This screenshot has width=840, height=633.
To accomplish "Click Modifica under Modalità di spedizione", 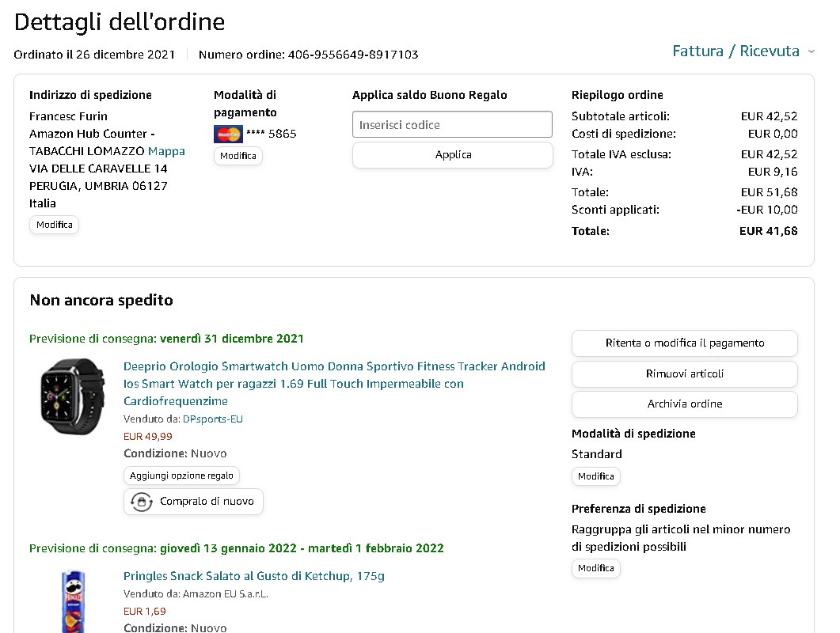I will (x=595, y=476).
